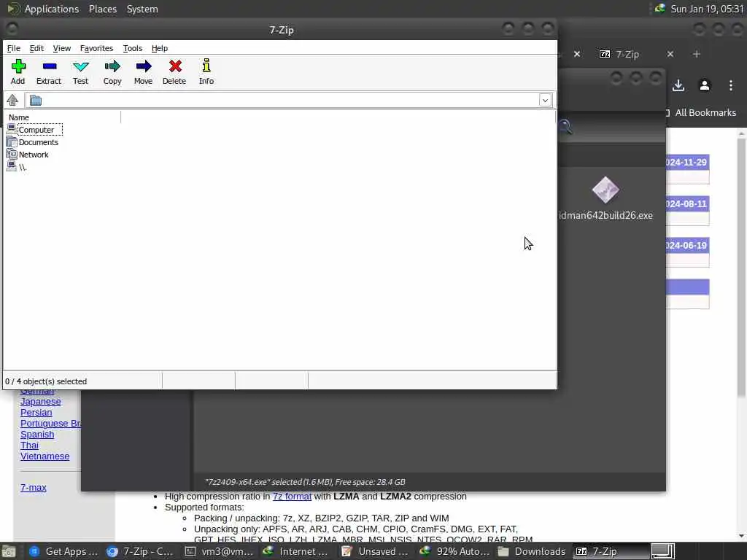Open browser downloads icon
The width and height of the screenshot is (747, 560).
678,85
